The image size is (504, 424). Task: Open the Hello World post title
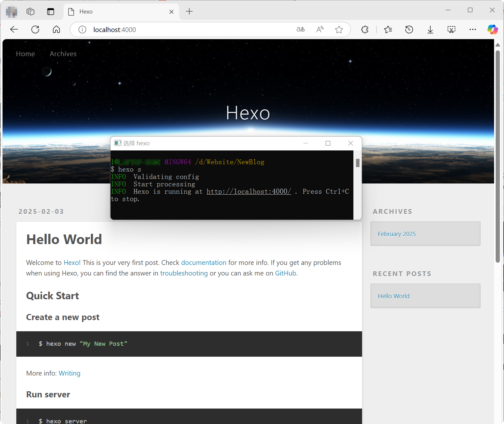click(x=64, y=239)
